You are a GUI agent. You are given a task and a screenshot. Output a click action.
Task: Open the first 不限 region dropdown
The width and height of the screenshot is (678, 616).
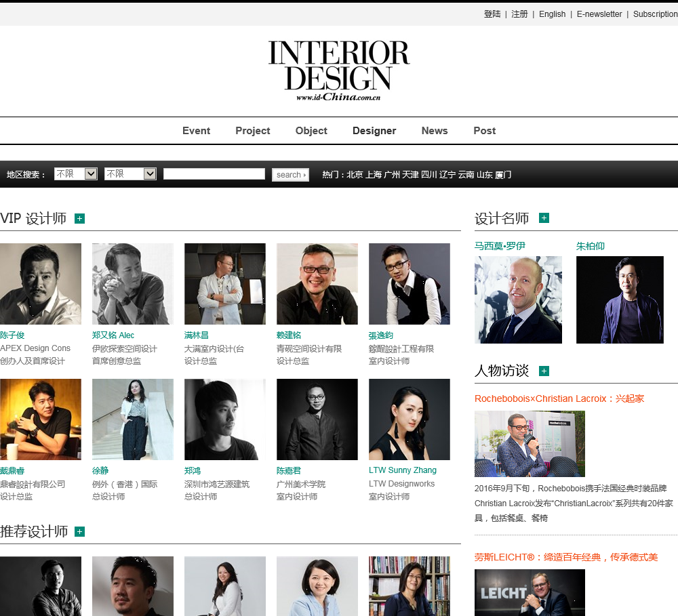pos(76,173)
